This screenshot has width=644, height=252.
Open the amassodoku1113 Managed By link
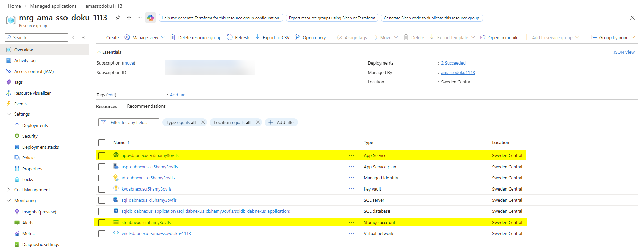458,73
